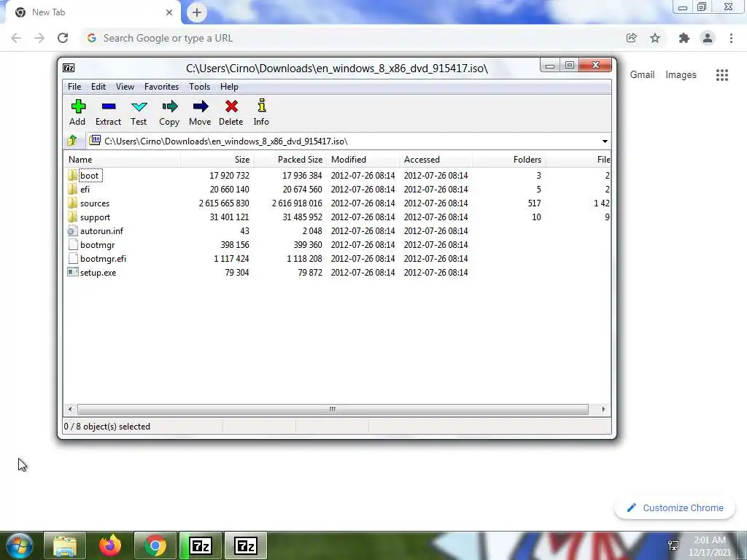747x560 pixels.
Task: Sort by the Size column header
Action: [x=217, y=160]
